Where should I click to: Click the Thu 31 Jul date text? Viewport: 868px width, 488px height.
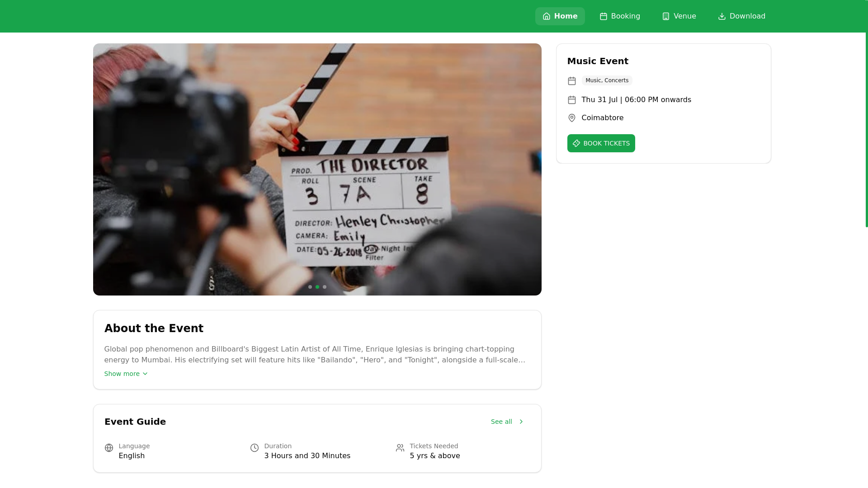click(636, 100)
